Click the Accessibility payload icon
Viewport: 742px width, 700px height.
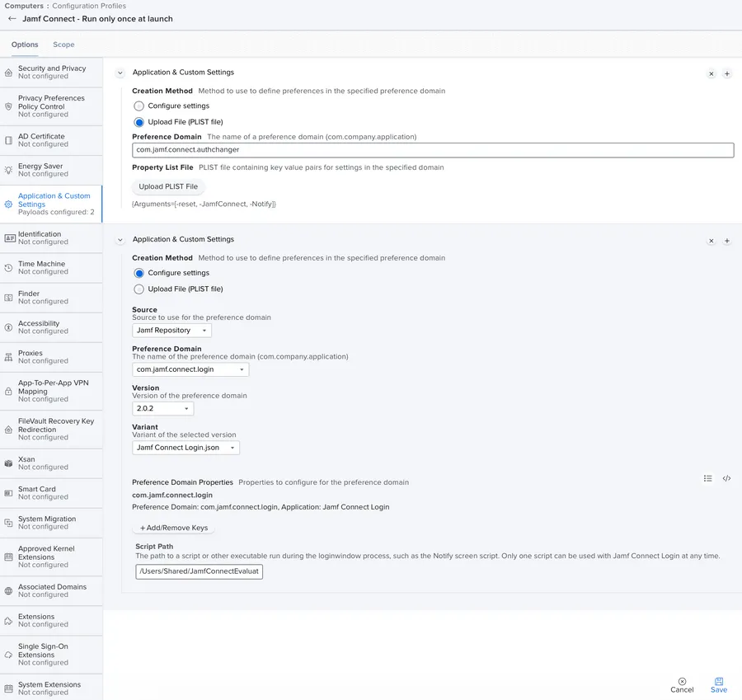[x=8, y=327]
